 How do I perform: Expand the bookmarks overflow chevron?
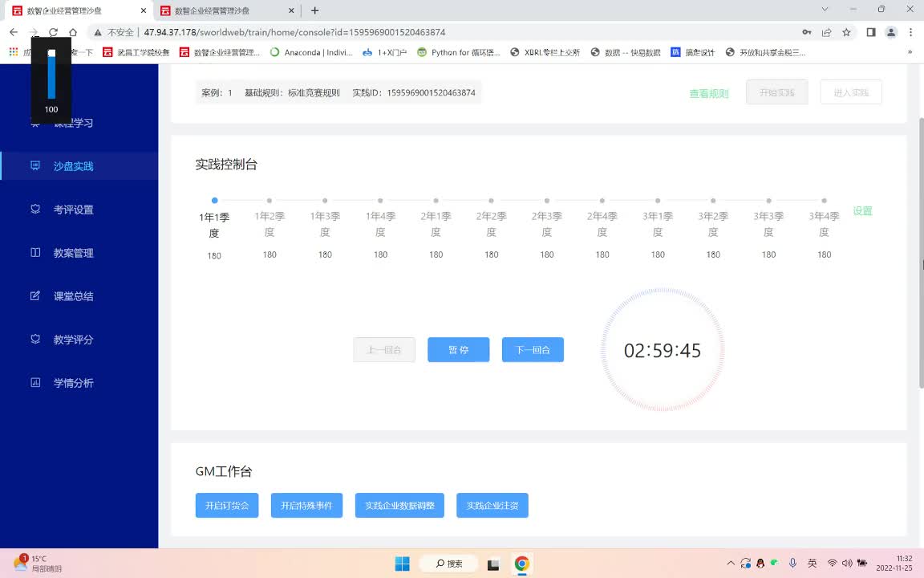coord(910,52)
